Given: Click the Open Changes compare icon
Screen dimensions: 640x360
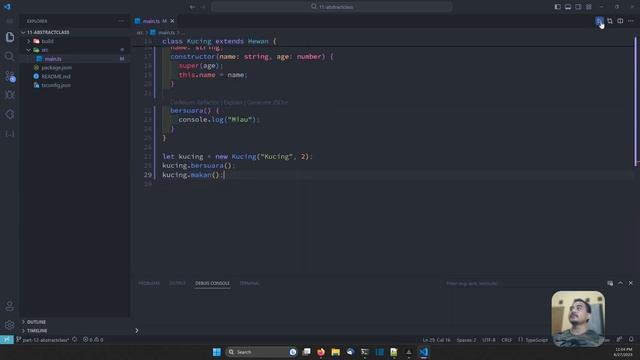Looking at the screenshot, I should point(610,21).
